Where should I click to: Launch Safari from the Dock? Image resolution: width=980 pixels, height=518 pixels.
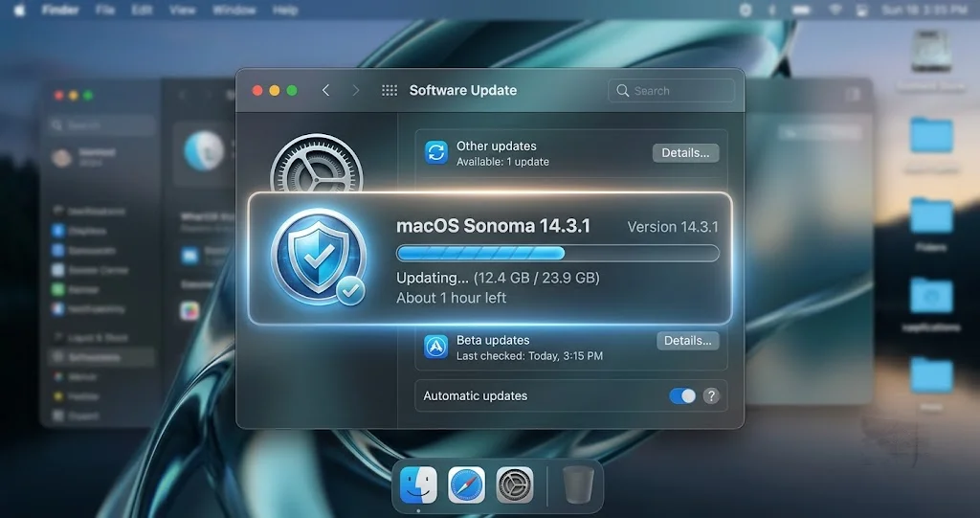pos(466,484)
